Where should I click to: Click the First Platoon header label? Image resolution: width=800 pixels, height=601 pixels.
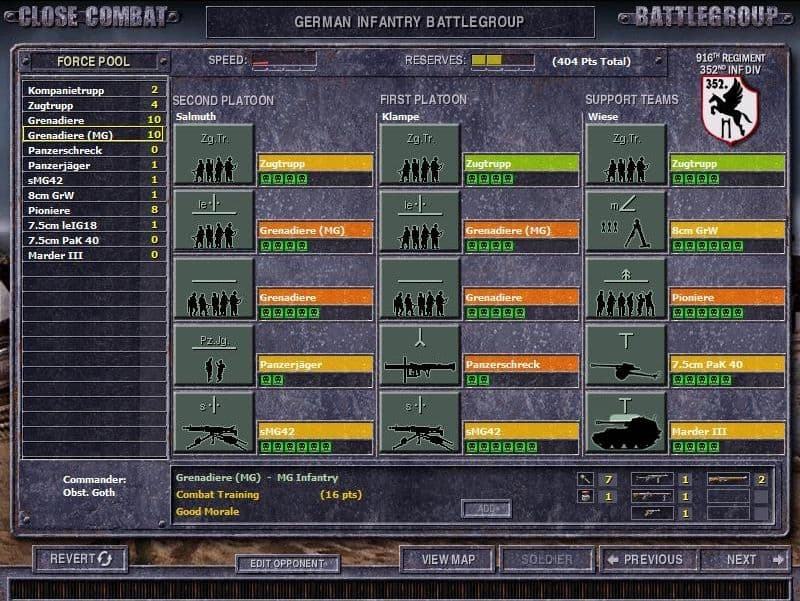(423, 99)
